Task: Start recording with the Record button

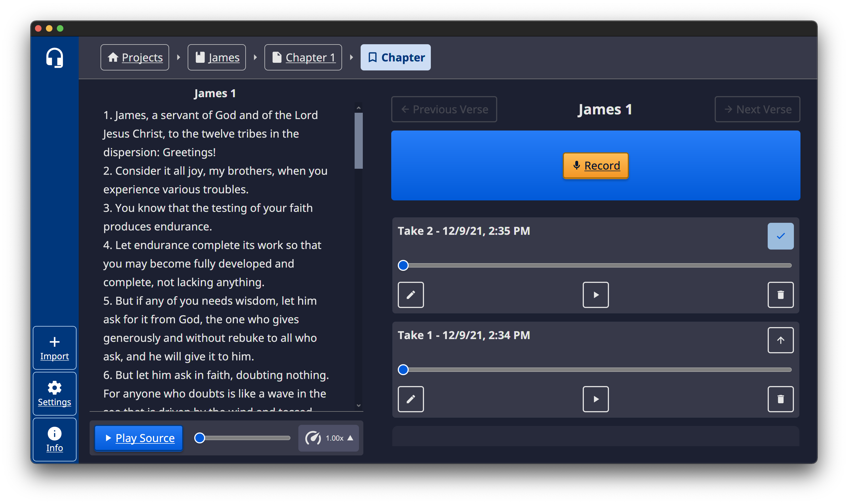Action: coord(596,166)
